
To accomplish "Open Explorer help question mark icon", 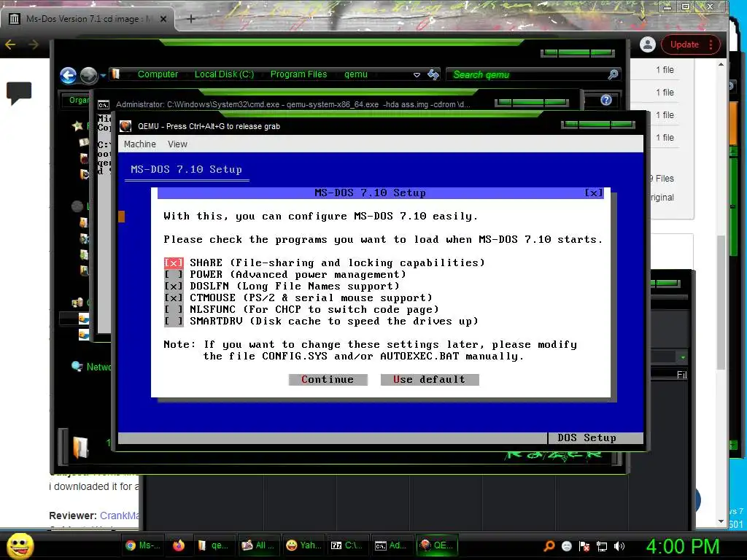I will [606, 100].
